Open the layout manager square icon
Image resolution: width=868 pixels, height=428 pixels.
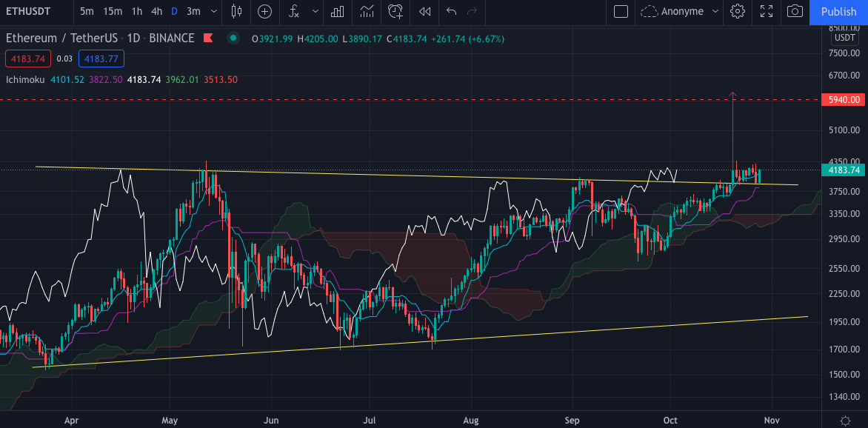(x=621, y=12)
